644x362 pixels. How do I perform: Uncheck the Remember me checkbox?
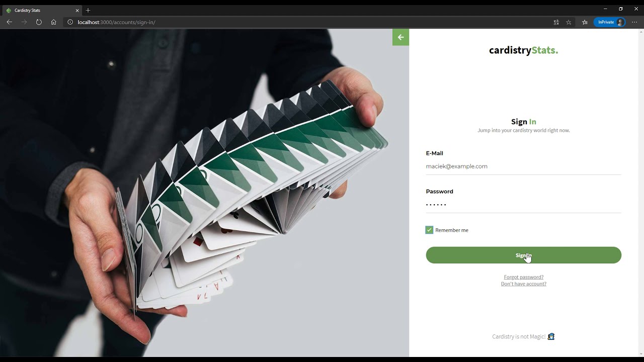tap(429, 230)
